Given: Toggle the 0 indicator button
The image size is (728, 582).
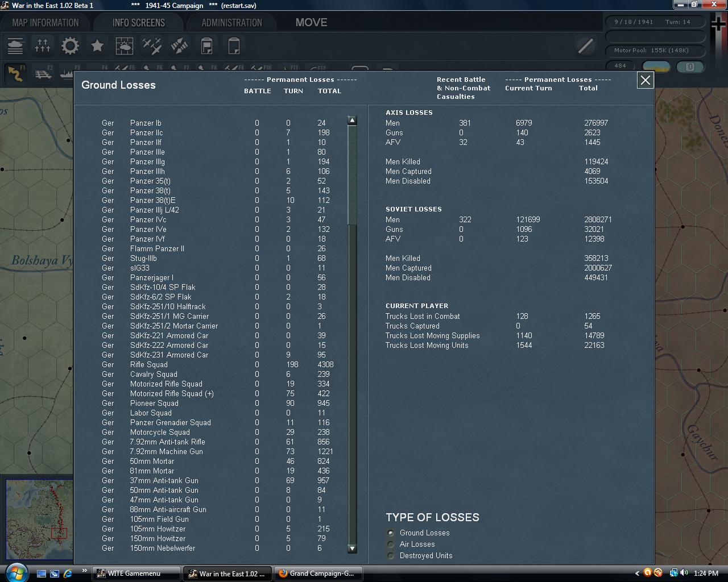Looking at the screenshot, I should [x=690, y=66].
